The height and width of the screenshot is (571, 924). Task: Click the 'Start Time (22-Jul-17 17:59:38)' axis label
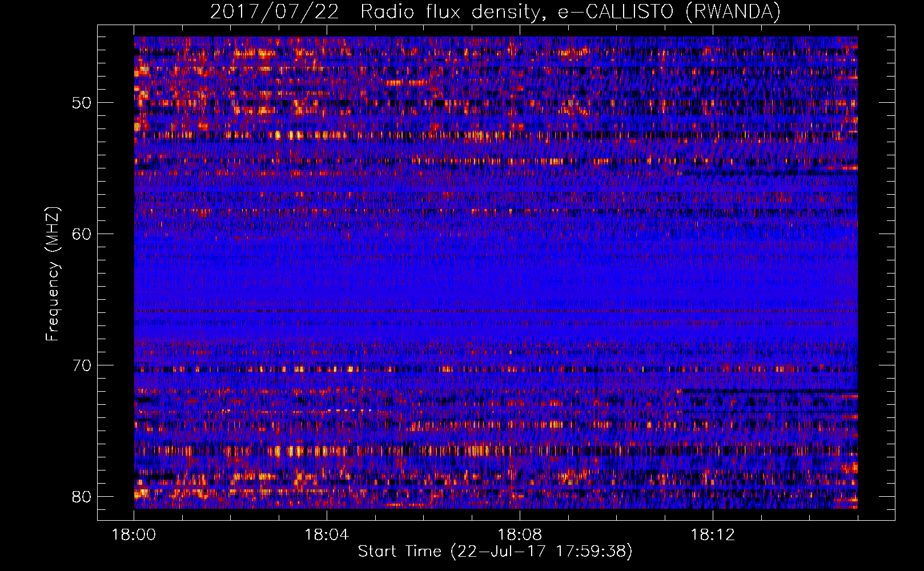pos(495,552)
